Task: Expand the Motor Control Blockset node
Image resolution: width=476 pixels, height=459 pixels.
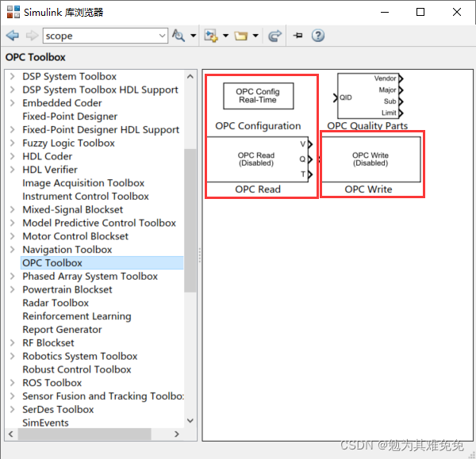Action: [12, 236]
